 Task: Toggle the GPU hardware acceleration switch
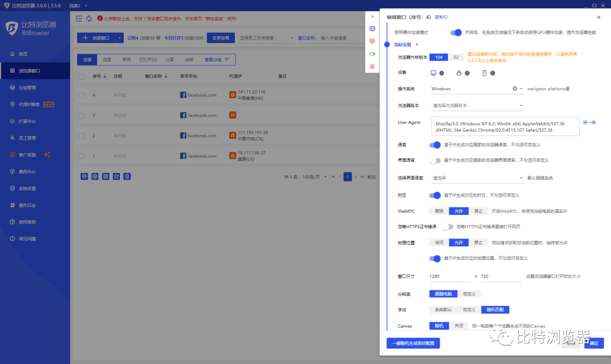[455, 33]
